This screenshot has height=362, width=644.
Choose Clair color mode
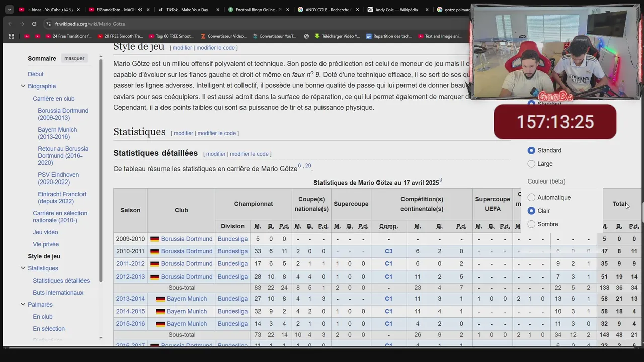531,211
